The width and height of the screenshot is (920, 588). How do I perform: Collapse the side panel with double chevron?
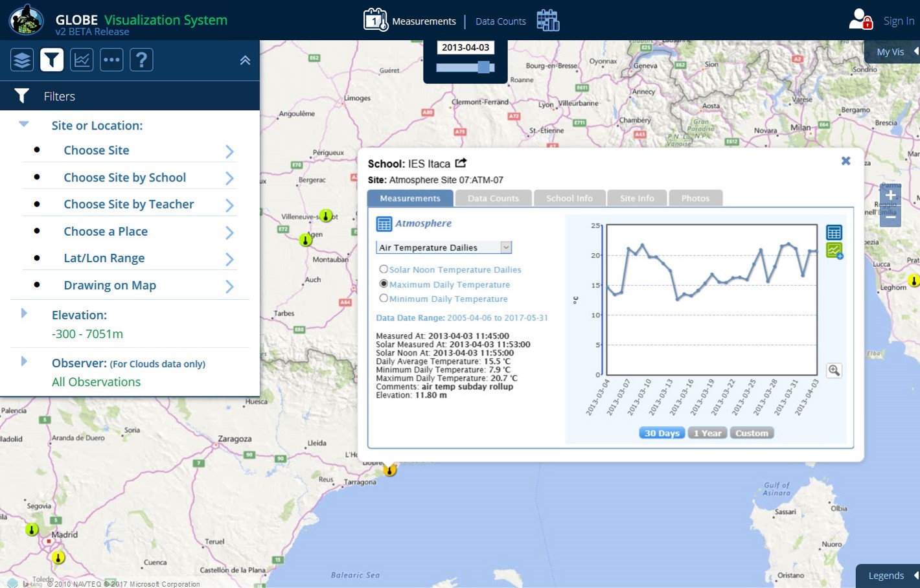point(245,60)
